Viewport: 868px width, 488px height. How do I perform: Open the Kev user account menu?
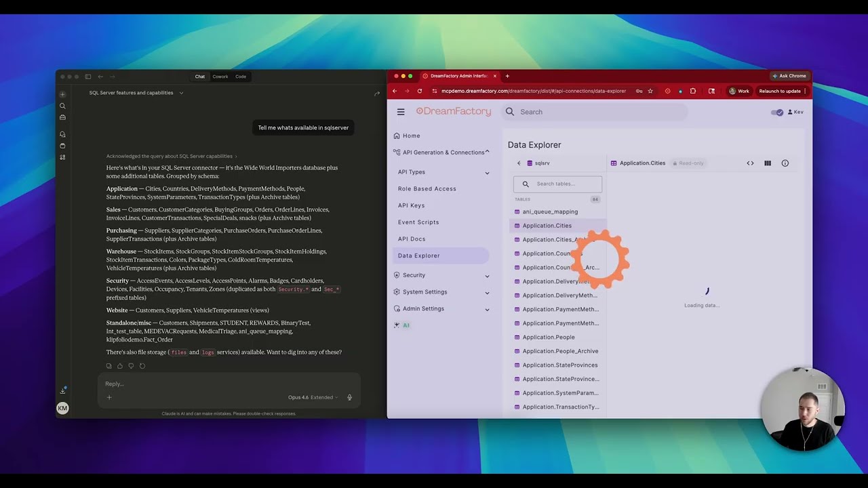coord(795,112)
